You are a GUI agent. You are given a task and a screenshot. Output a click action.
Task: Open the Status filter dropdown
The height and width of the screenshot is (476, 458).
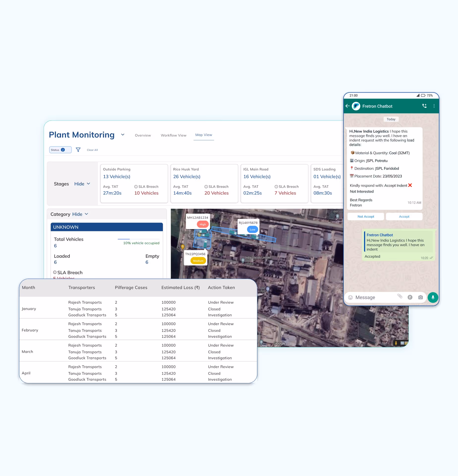pos(60,150)
